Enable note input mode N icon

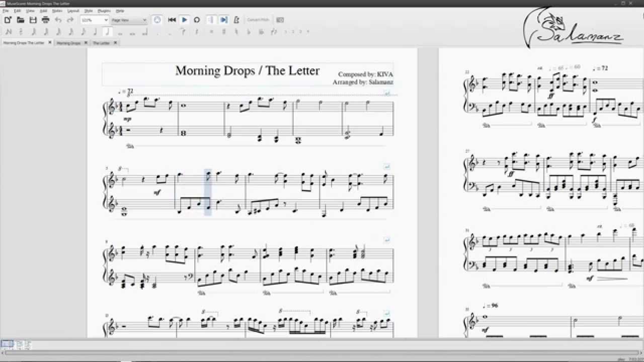(x=9, y=32)
